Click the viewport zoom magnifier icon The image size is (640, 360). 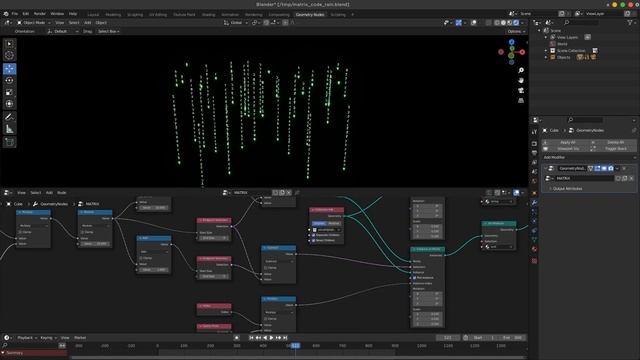coord(521,71)
